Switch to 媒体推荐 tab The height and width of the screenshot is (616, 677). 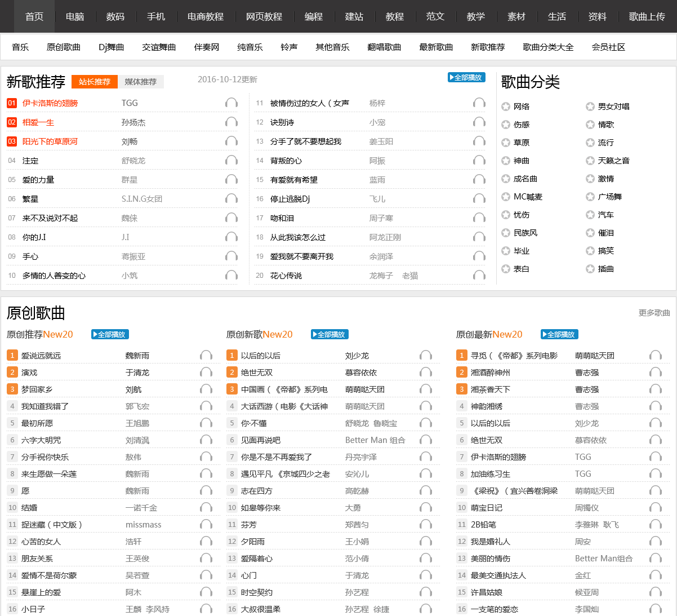pyautogui.click(x=141, y=82)
